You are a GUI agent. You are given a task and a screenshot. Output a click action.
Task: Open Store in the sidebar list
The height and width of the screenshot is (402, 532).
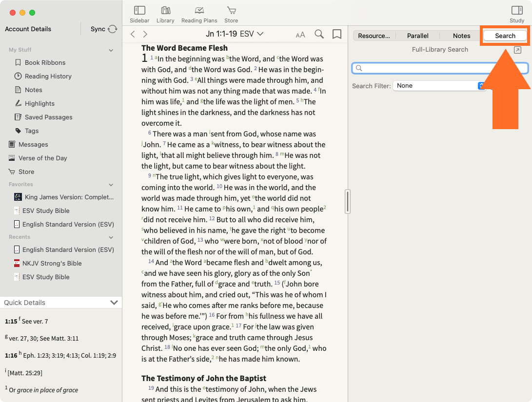(x=21, y=172)
